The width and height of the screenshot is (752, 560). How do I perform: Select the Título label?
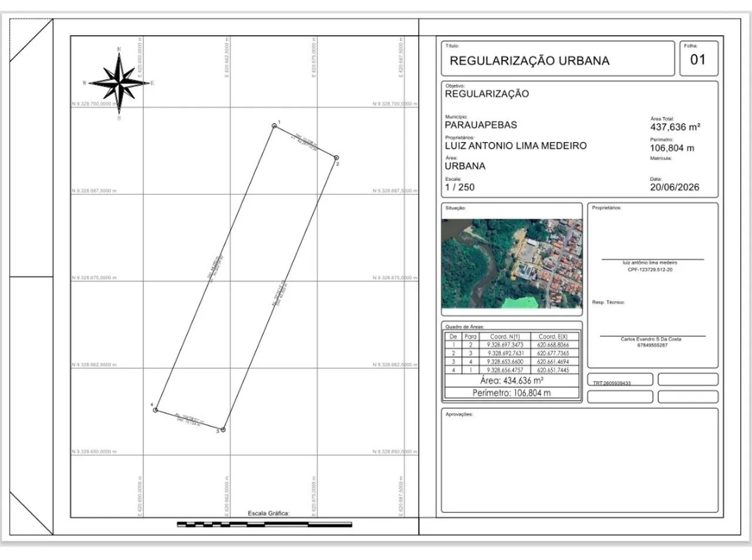[452, 45]
